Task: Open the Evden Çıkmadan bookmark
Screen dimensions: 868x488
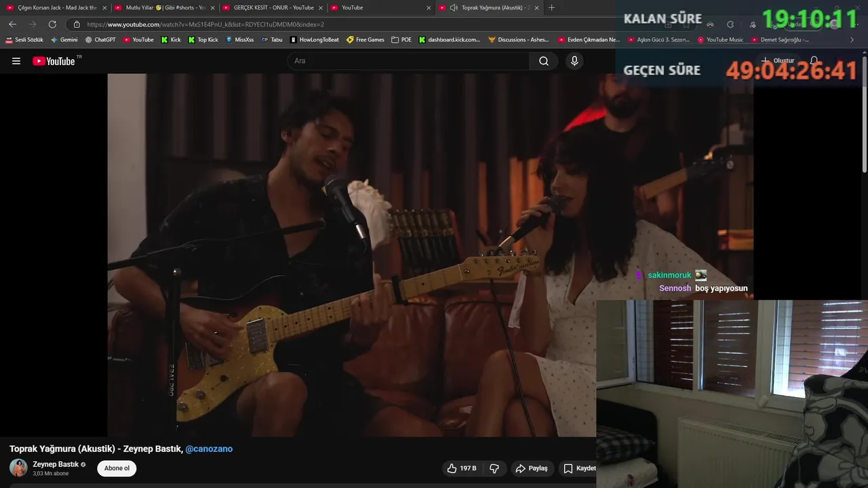Action: [589, 40]
